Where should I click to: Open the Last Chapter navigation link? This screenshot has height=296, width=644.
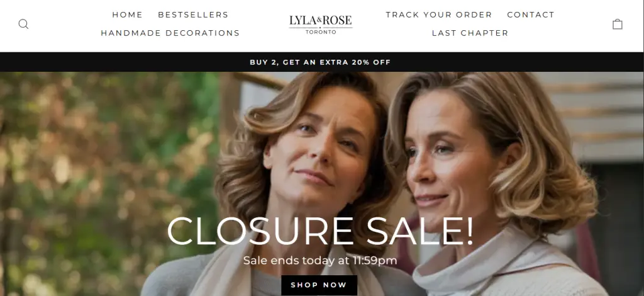point(470,33)
